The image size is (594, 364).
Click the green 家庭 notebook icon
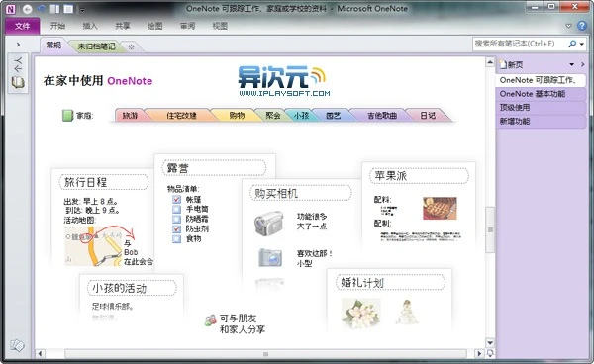[67, 116]
